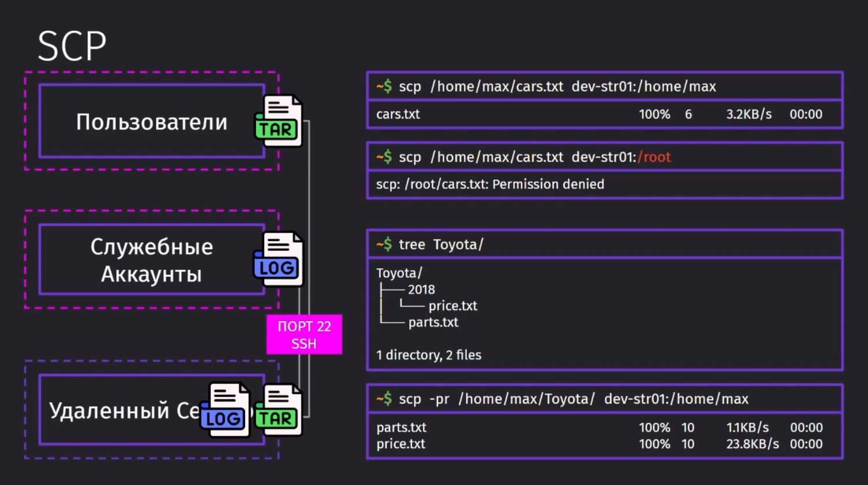Screen dimensions: 868x485
Task: Click the tree Toyota/ command line
Action: coord(604,244)
